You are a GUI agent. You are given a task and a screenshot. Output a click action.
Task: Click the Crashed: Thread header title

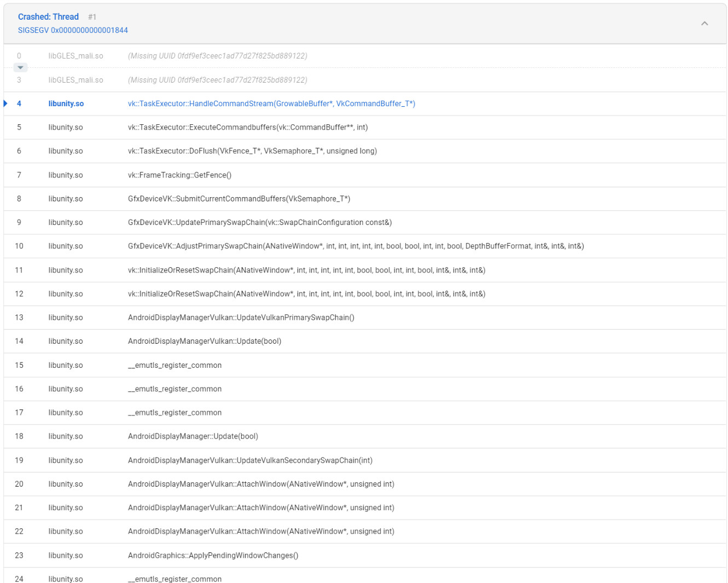click(48, 17)
